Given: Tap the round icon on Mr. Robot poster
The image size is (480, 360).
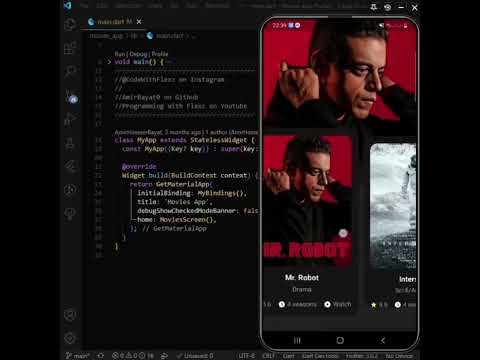Looking at the screenshot, I should [x=343, y=233].
